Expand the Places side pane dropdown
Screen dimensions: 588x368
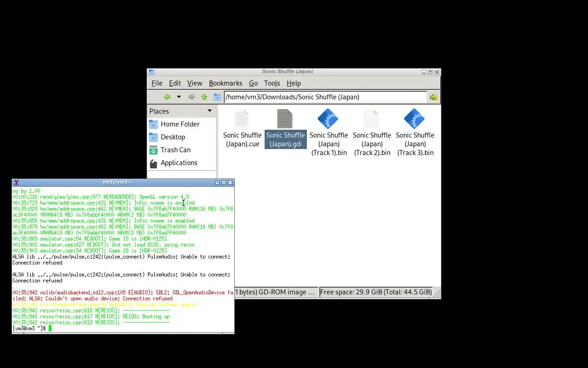209,111
